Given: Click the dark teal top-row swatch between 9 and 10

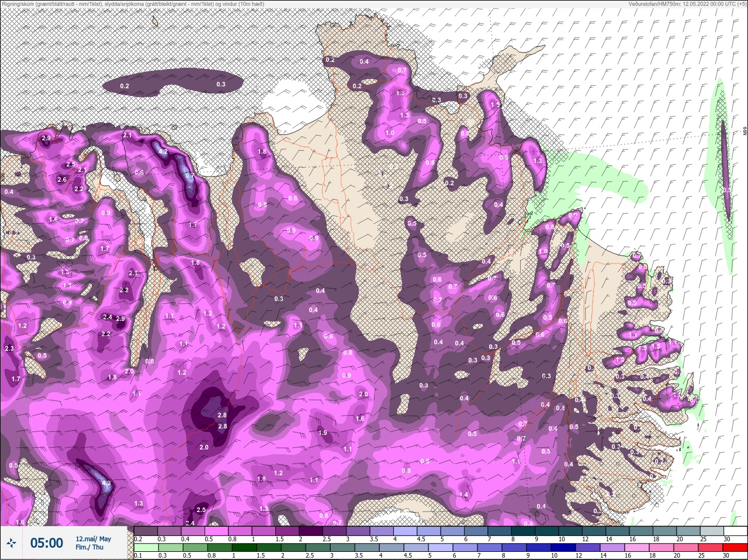Looking at the screenshot, I should [x=547, y=531].
